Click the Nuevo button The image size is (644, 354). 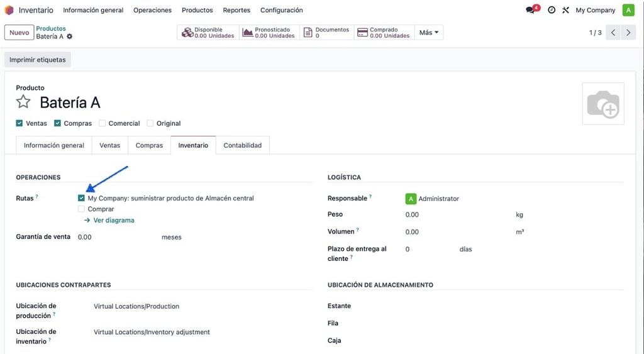click(x=19, y=33)
